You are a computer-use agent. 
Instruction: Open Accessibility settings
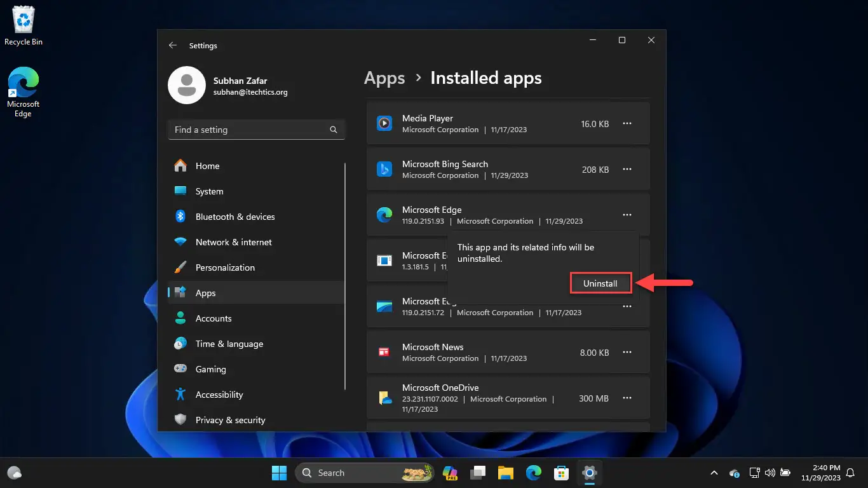click(x=256, y=395)
